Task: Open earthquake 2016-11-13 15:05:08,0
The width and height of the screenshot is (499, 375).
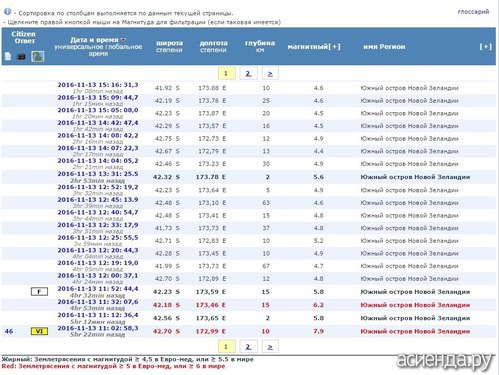Action: [98, 110]
